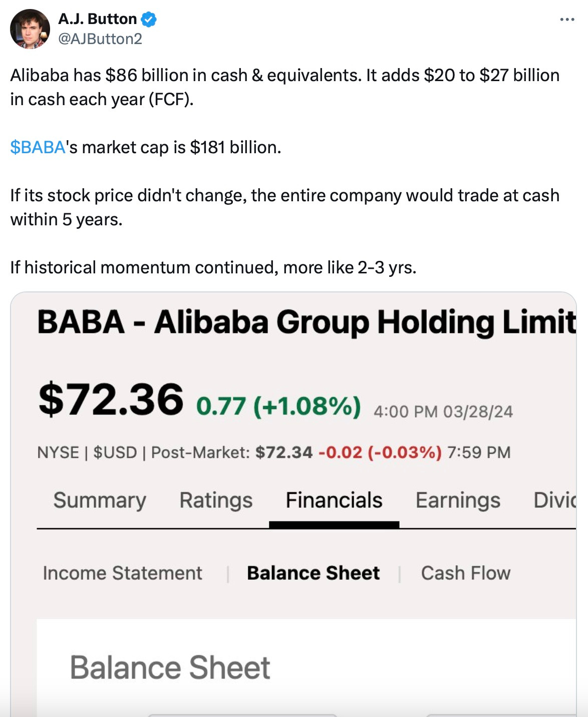Open the @AJButton2 handle link
This screenshot has width=588, height=717.
coord(100,39)
